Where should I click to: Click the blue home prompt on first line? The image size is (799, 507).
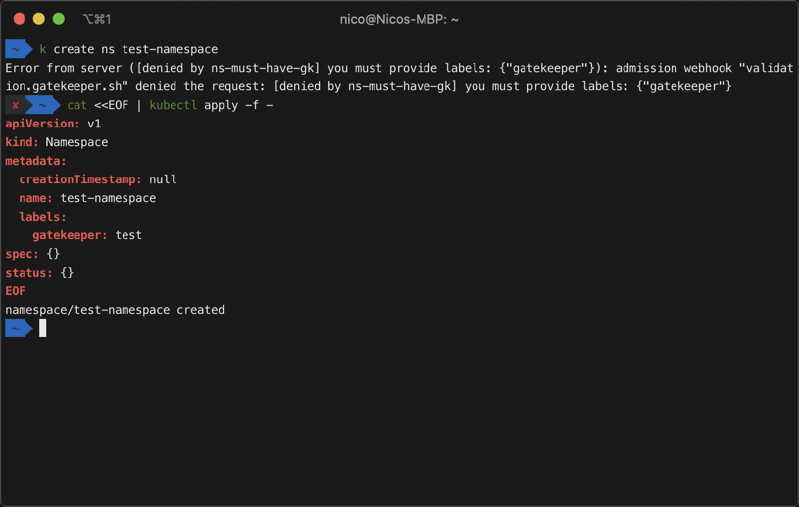(x=17, y=49)
